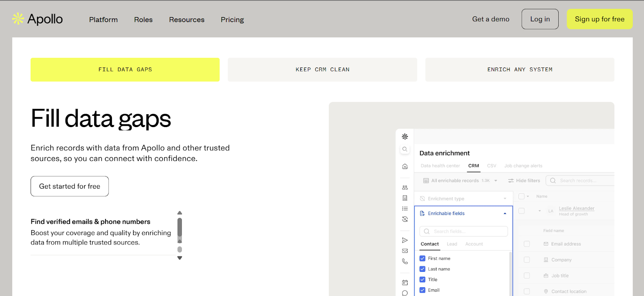Click the table icon beside All enrichable records
The width and height of the screenshot is (644, 296).
coord(426,181)
